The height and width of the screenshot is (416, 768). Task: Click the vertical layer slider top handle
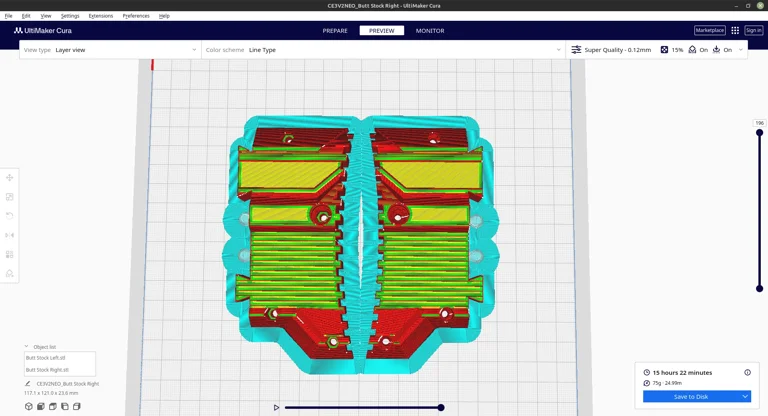(x=759, y=132)
